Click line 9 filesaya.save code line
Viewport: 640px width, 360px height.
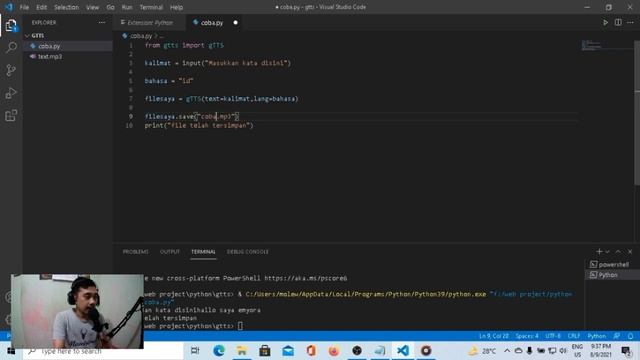191,117
